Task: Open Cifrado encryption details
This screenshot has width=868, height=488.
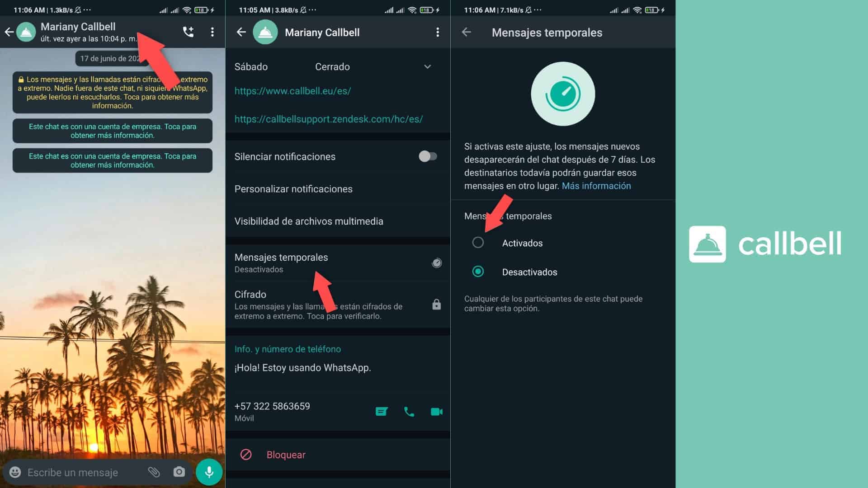Action: [338, 305]
